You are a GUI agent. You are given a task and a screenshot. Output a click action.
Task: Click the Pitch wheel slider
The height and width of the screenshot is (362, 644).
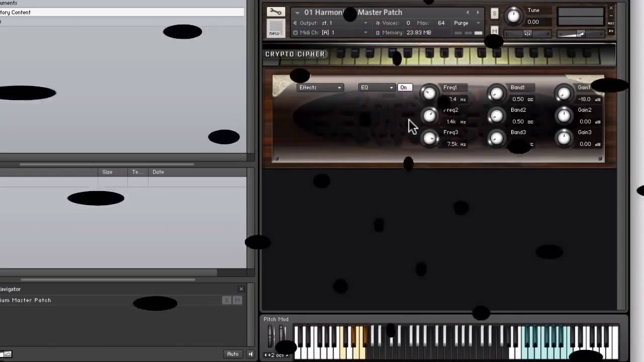[x=271, y=335]
